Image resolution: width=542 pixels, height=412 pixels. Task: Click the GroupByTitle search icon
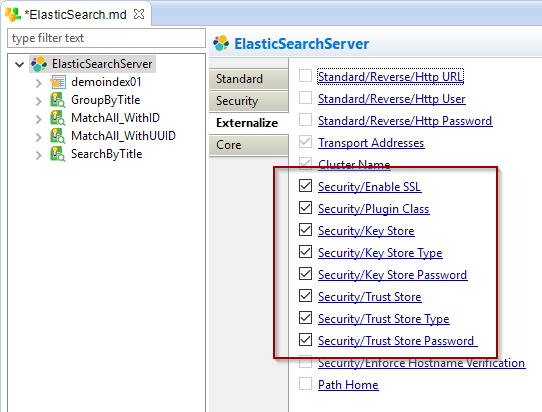pos(57,100)
